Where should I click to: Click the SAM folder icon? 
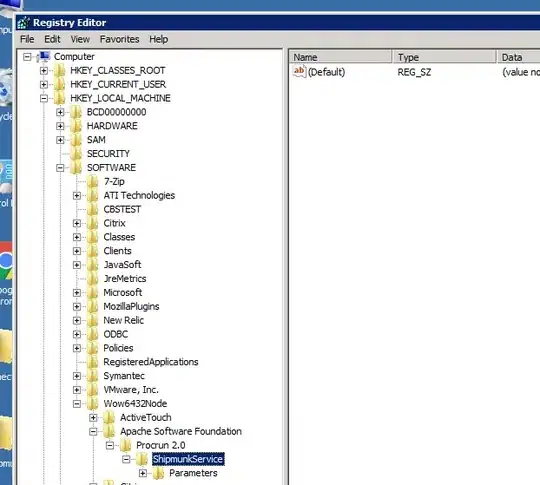76,140
